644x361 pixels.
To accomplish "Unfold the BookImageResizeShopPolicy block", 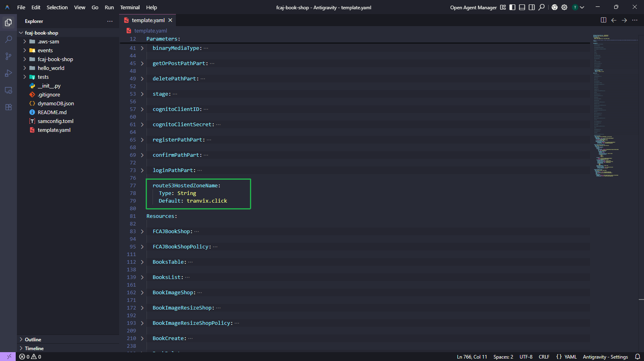I will tap(142, 323).
